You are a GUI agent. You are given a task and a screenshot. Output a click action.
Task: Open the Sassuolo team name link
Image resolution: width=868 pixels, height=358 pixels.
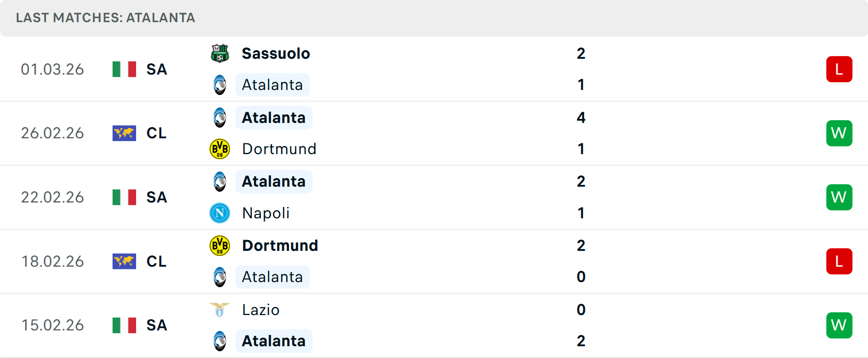coord(276,53)
